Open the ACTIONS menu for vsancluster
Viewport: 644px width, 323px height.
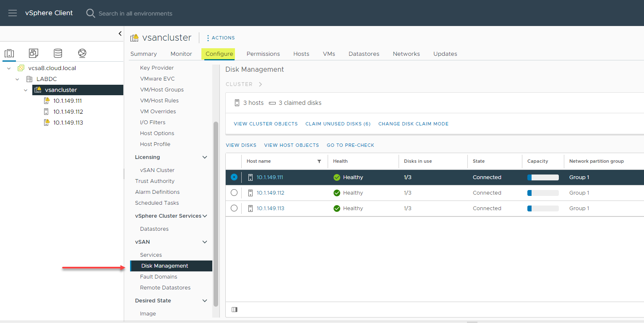click(x=220, y=37)
